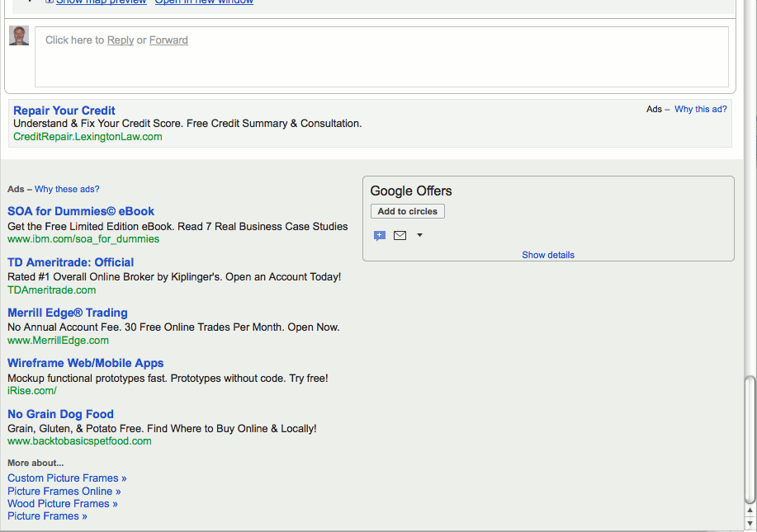Visit www.MerrillEdge.com link
This screenshot has height=532, width=757.
pyautogui.click(x=58, y=340)
